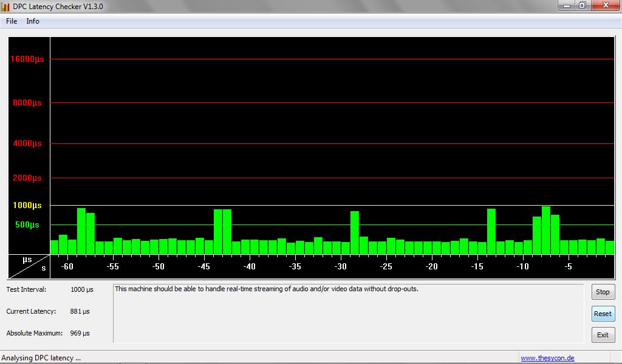Click the -40 time axis label
622x364 pixels.
[250, 266]
